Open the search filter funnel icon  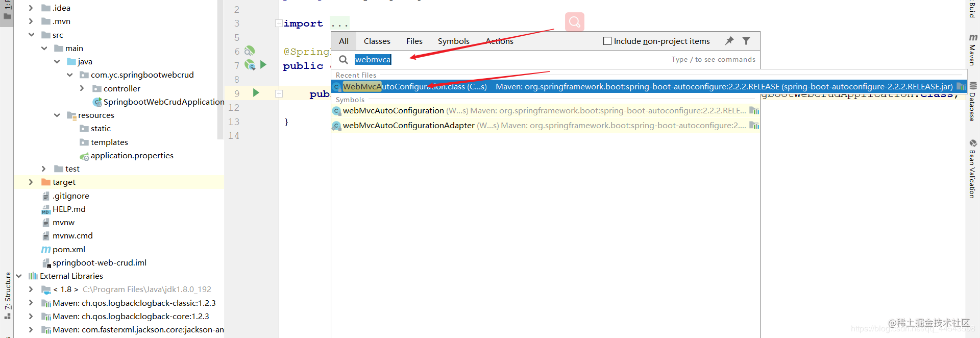[746, 41]
